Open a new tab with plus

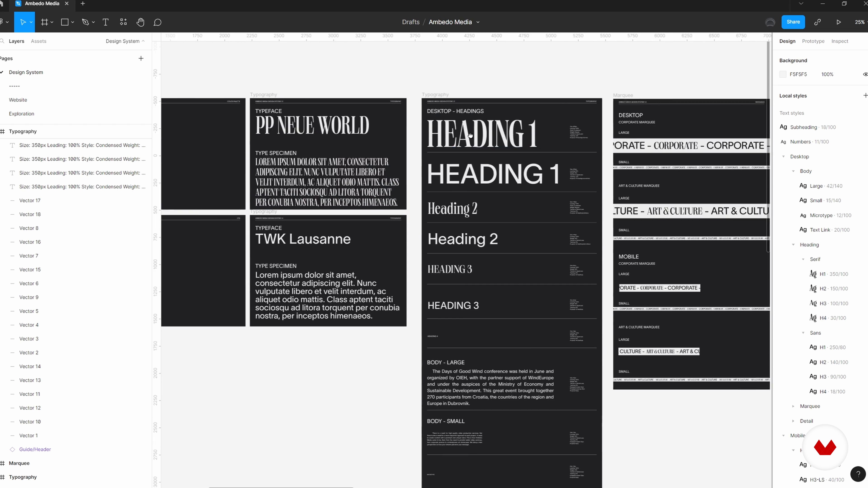[83, 4]
